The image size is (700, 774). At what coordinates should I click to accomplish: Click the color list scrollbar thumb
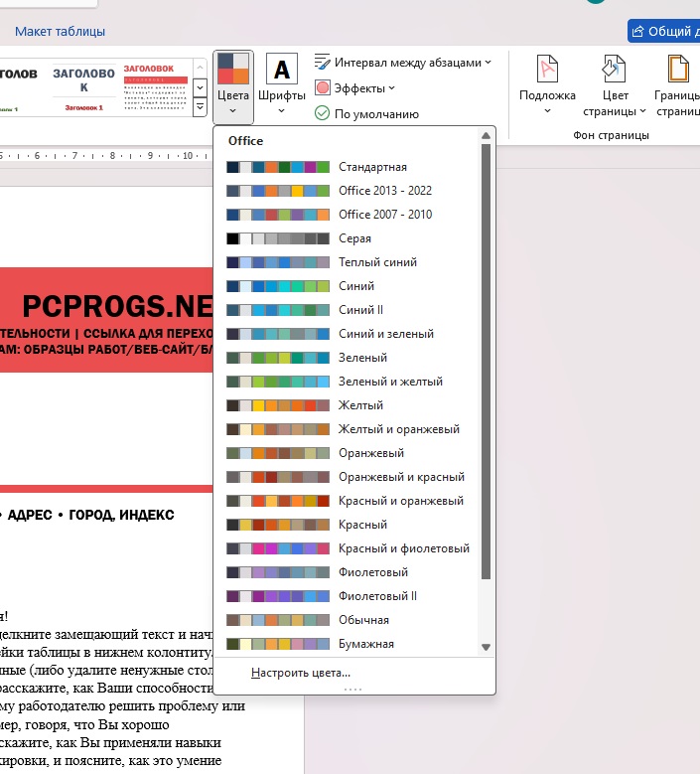(x=486, y=362)
